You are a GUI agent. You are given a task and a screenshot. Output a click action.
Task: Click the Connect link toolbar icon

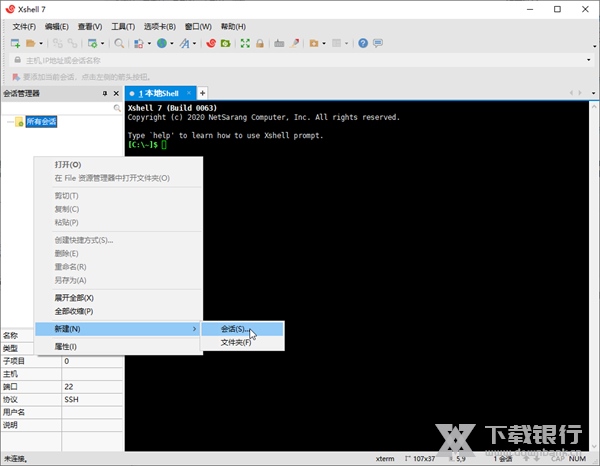58,43
